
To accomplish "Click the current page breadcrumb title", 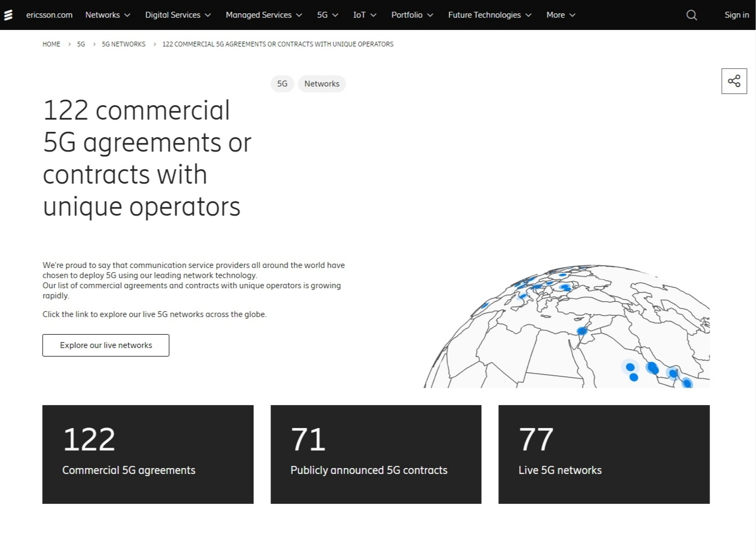I will point(278,44).
